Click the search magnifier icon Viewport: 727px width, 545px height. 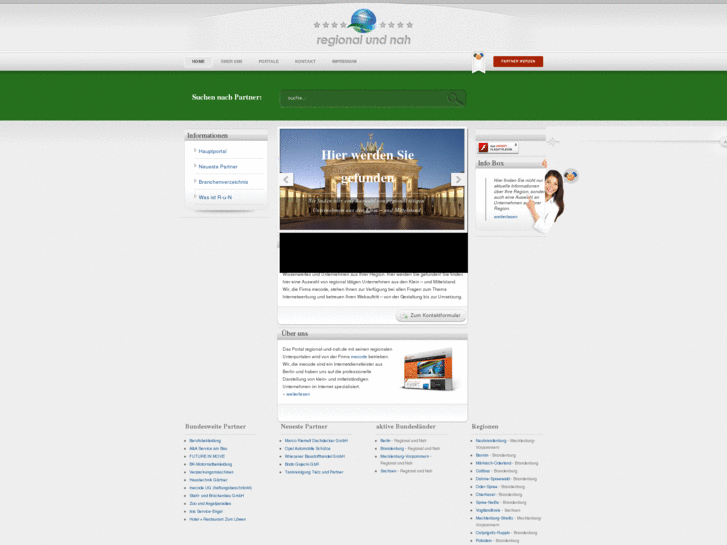pyautogui.click(x=455, y=98)
